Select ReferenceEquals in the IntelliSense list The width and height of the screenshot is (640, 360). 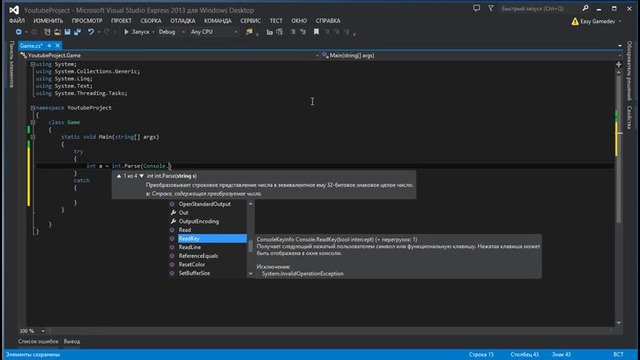(207, 256)
